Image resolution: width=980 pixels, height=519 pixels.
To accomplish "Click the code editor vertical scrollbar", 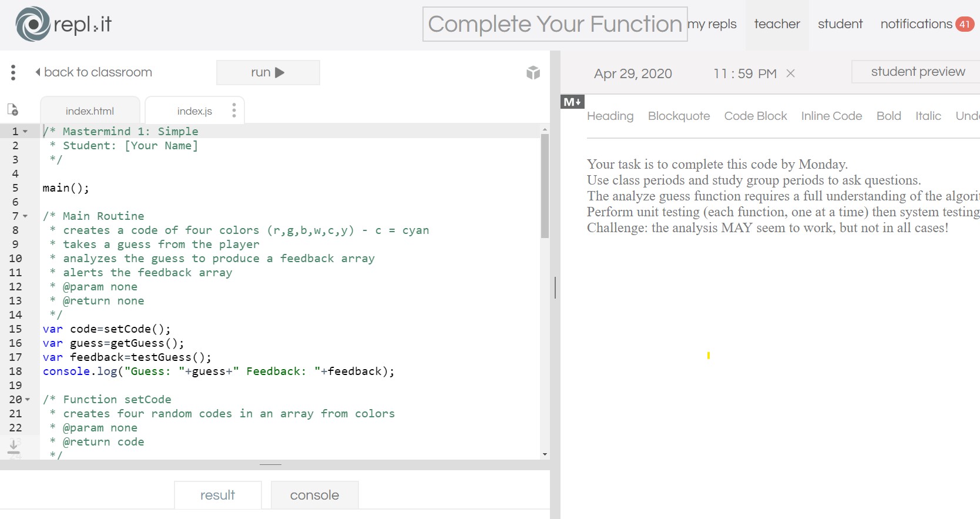I will (x=545, y=185).
